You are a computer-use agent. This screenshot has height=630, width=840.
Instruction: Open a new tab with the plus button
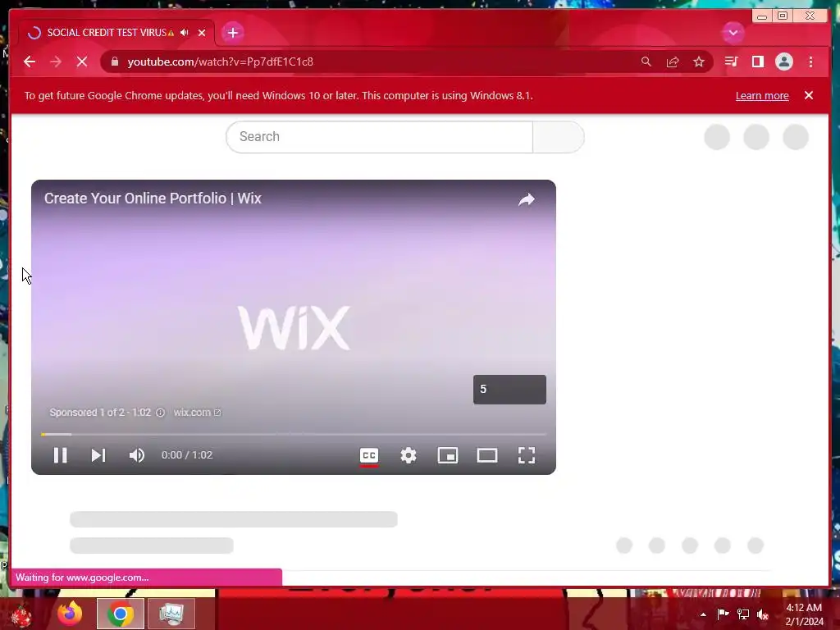point(232,33)
